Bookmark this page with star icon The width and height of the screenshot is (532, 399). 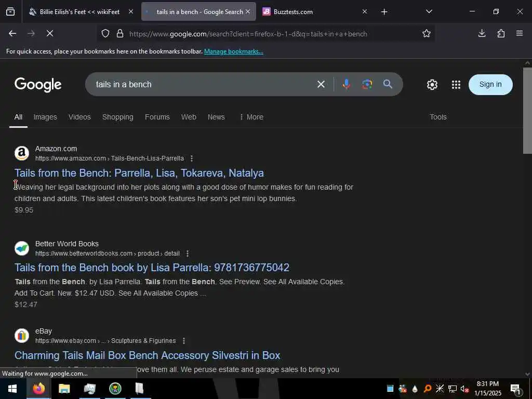[x=427, y=33]
